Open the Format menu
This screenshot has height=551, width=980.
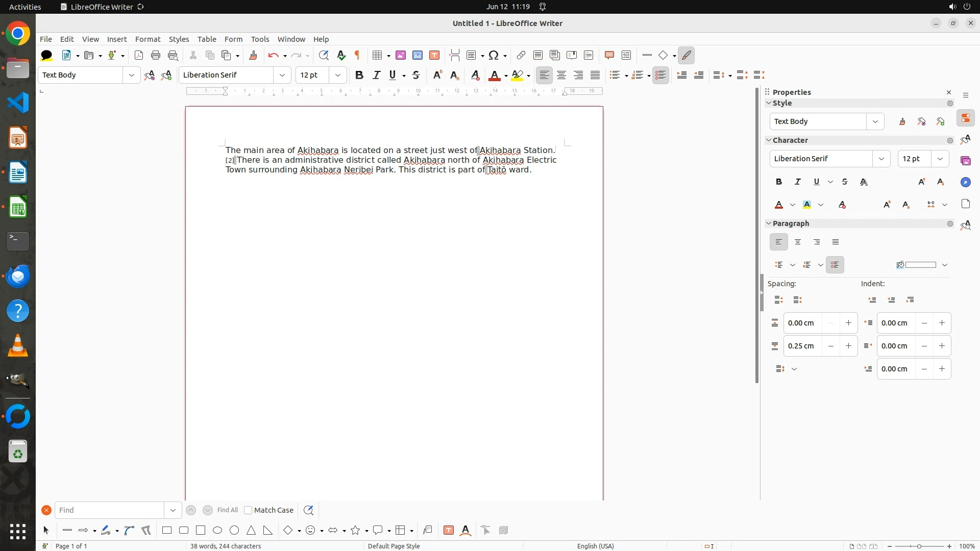(x=148, y=39)
